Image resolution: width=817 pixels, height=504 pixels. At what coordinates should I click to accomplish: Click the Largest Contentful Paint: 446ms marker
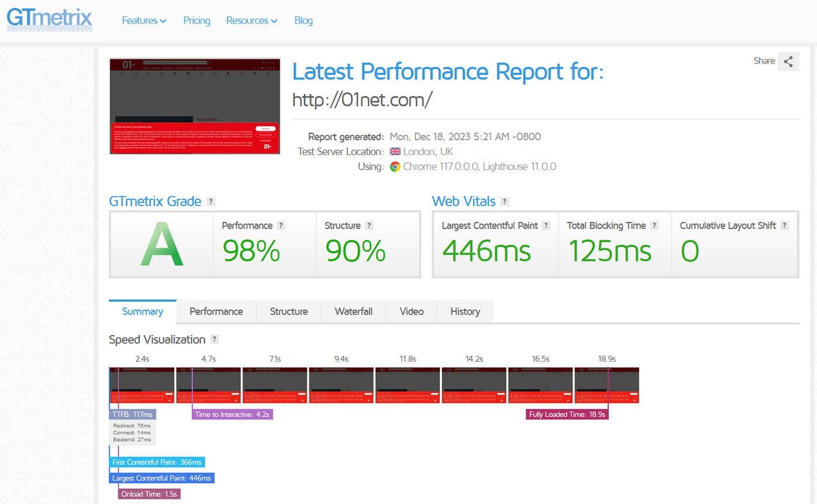[162, 478]
